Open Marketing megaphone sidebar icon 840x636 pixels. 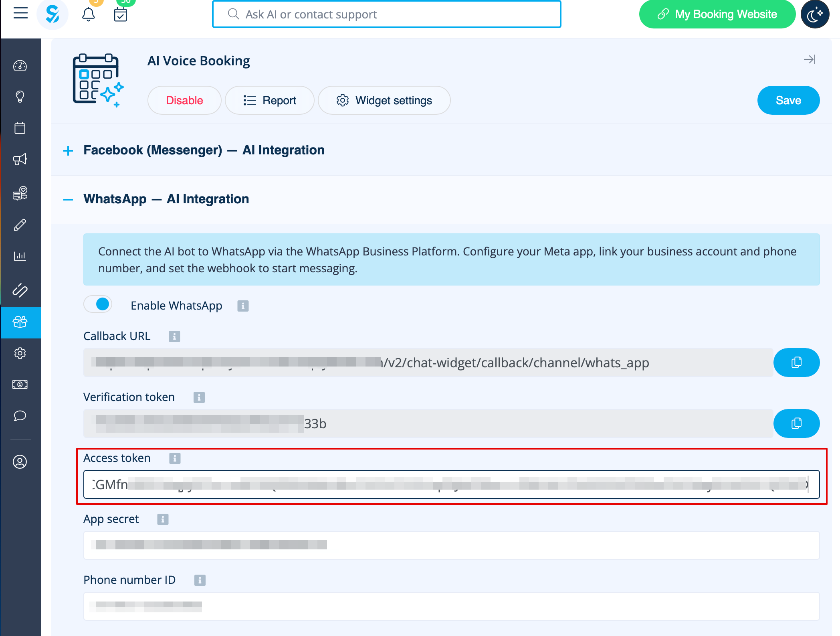(x=20, y=160)
